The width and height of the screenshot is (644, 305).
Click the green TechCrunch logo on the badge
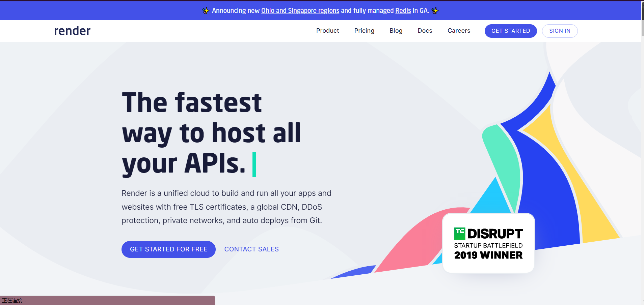(459, 234)
